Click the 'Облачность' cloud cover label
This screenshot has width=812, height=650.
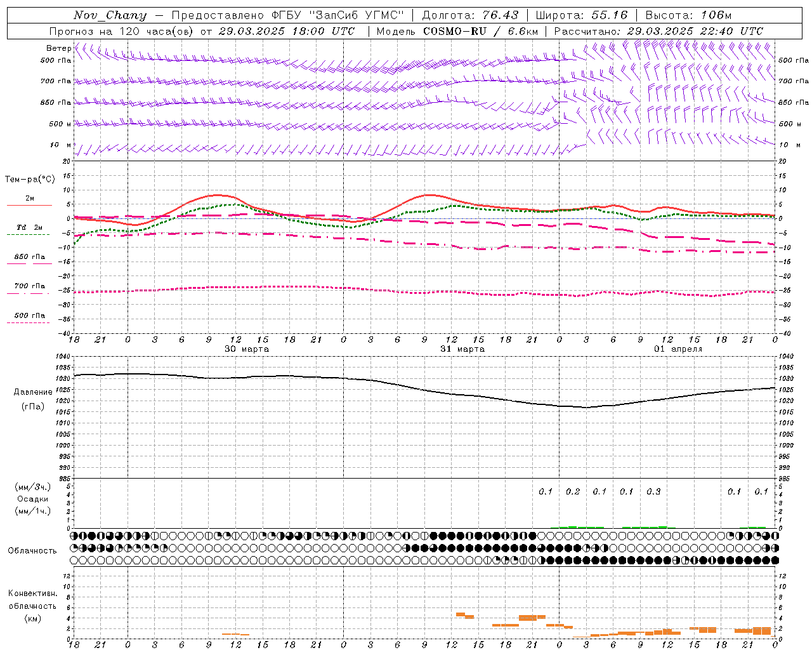[x=32, y=551]
